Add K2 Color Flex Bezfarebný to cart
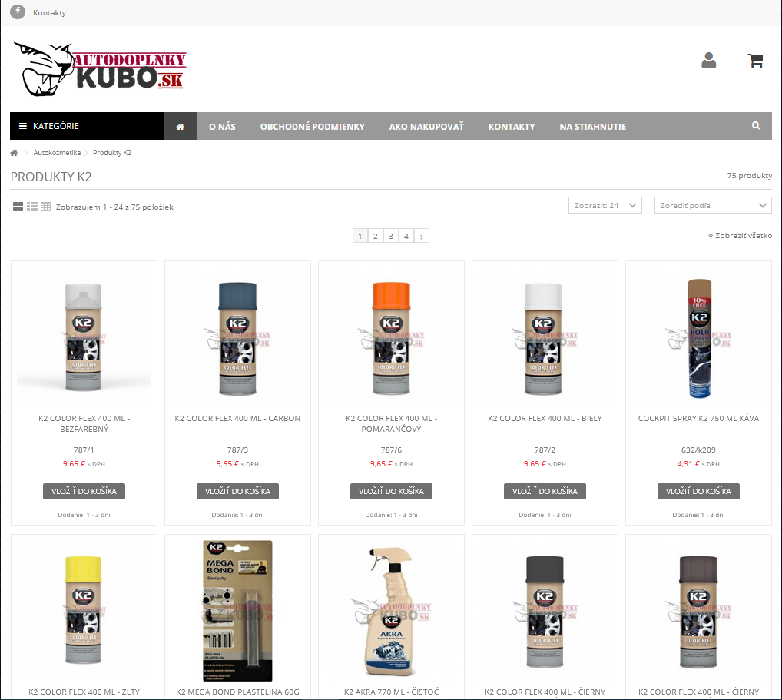 84,492
